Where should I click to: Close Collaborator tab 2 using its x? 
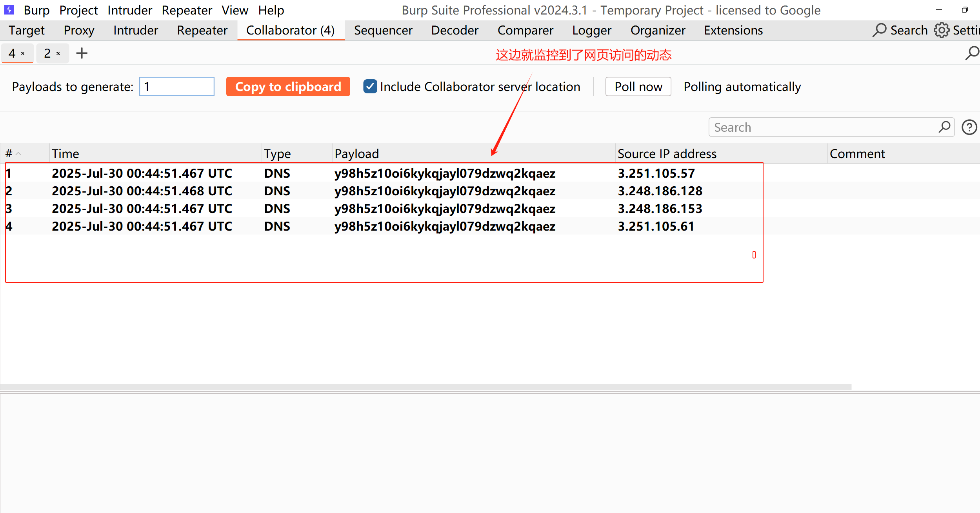(58, 53)
